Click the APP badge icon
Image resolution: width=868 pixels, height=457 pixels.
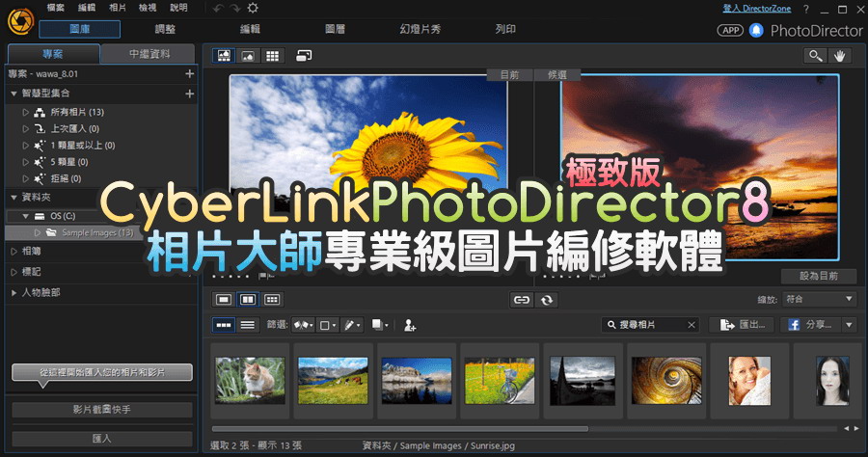click(730, 31)
